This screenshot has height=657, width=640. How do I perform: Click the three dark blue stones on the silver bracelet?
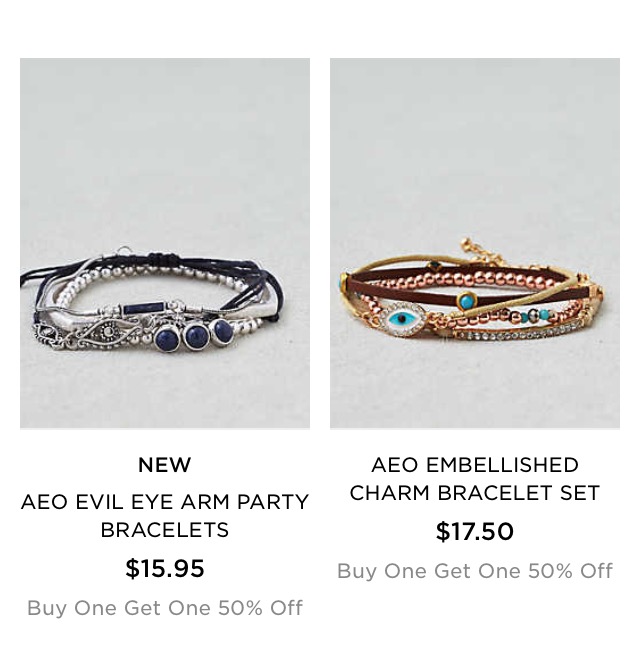click(193, 335)
